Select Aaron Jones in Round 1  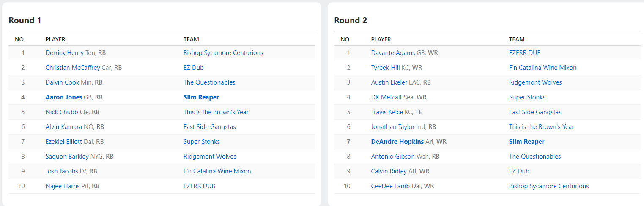point(64,97)
